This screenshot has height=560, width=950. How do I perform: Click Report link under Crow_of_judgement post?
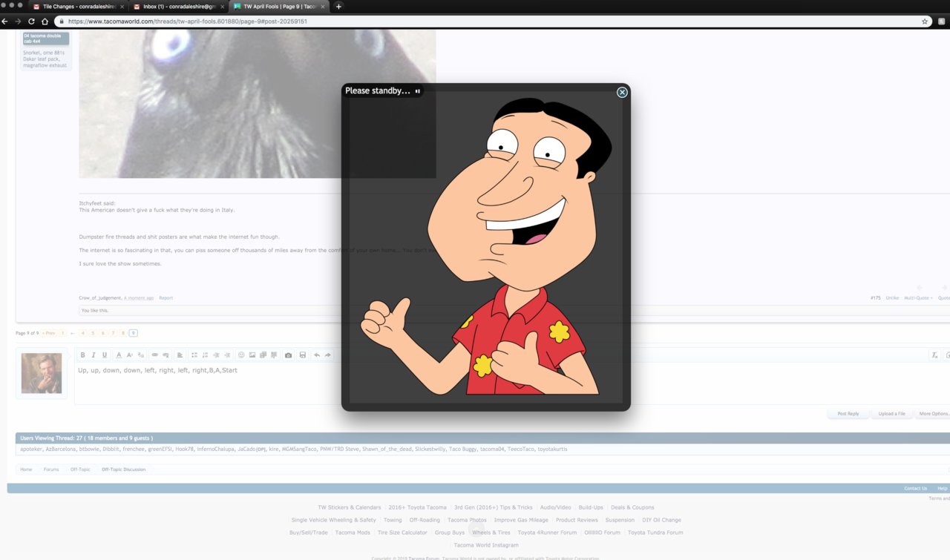[166, 298]
